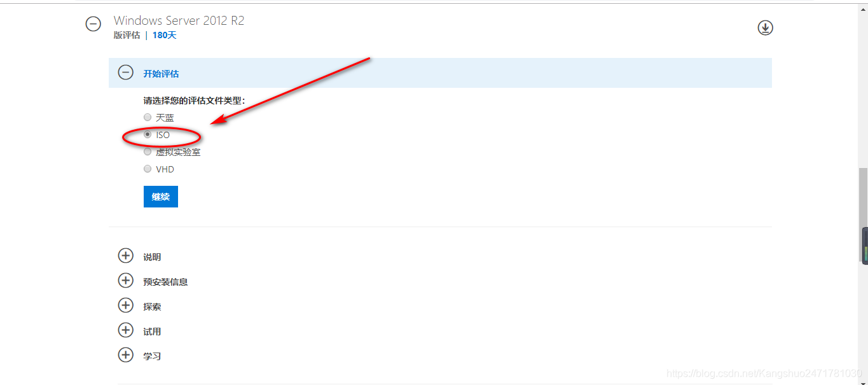The image size is (868, 385).
Task: Open the 说明 section label
Action: pos(152,257)
